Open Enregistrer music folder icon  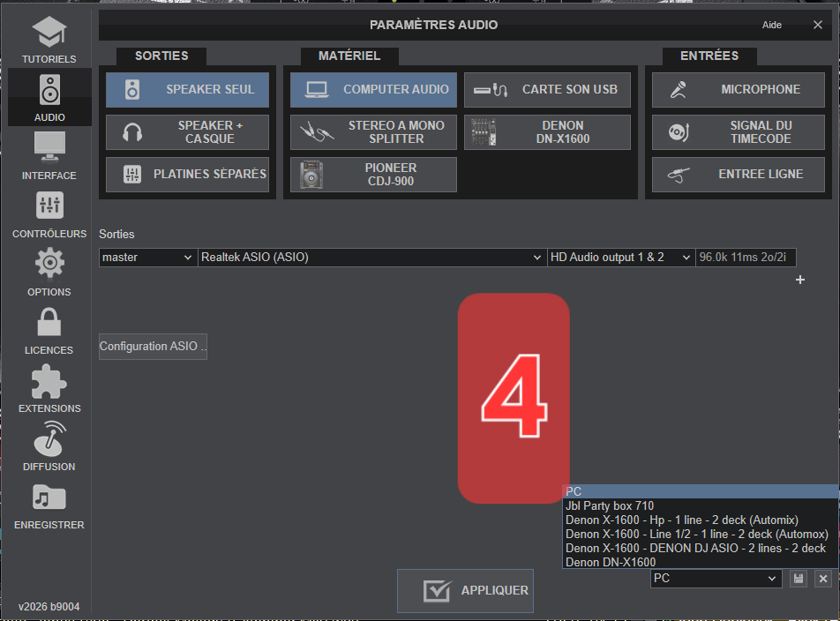pos(49,497)
